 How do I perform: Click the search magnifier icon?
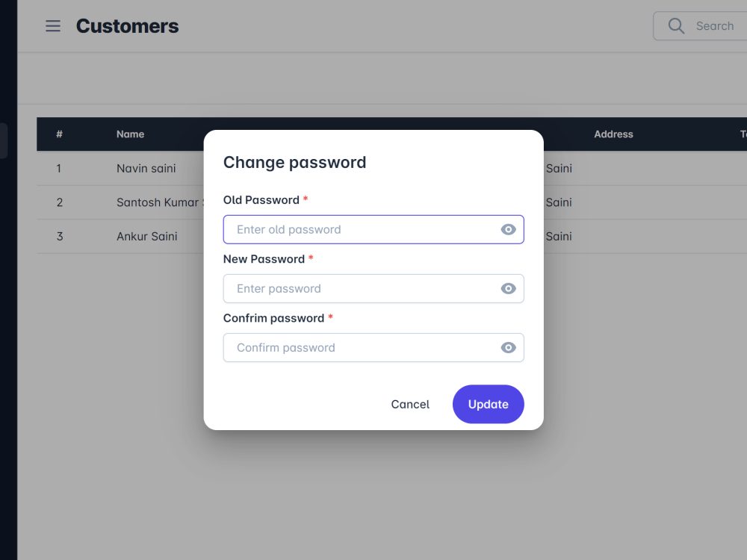pos(676,25)
